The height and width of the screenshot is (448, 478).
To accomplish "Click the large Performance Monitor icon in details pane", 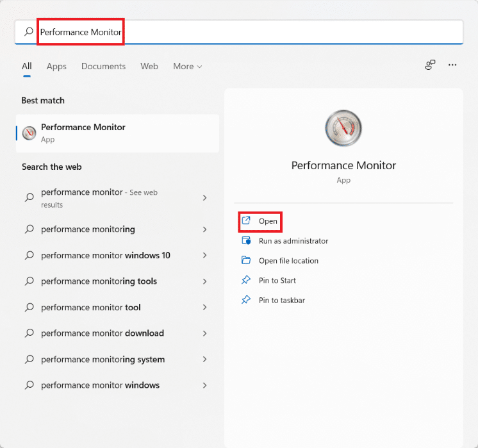I will coord(343,128).
